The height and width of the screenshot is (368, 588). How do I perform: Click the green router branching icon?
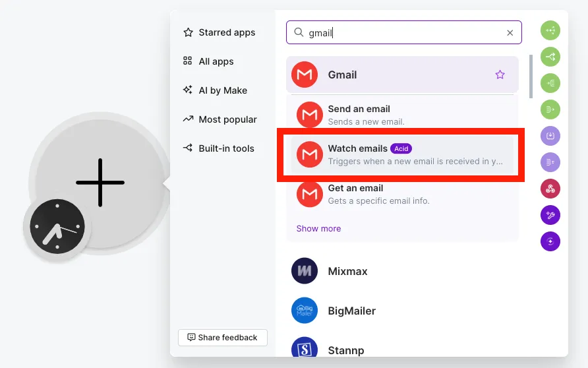click(x=550, y=57)
